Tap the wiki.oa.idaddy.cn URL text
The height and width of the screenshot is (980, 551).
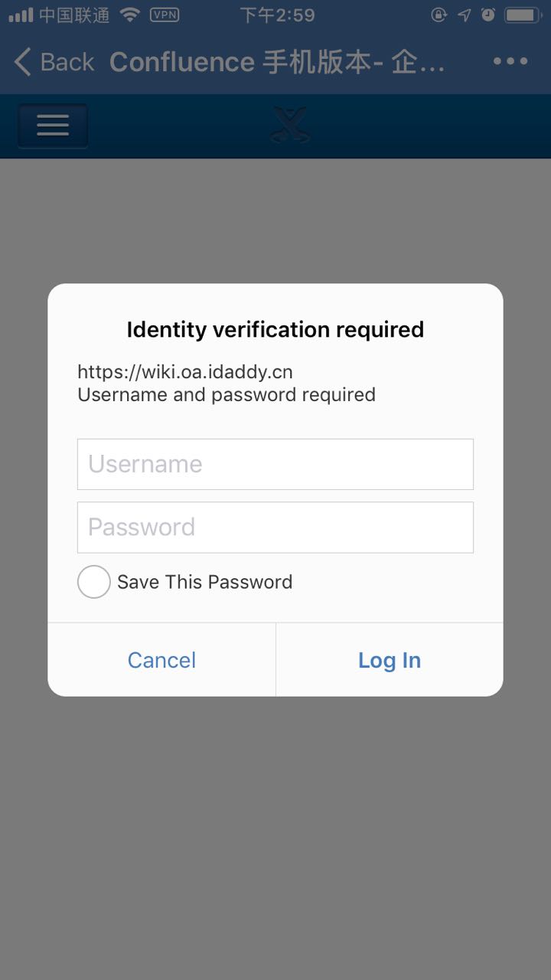185,372
